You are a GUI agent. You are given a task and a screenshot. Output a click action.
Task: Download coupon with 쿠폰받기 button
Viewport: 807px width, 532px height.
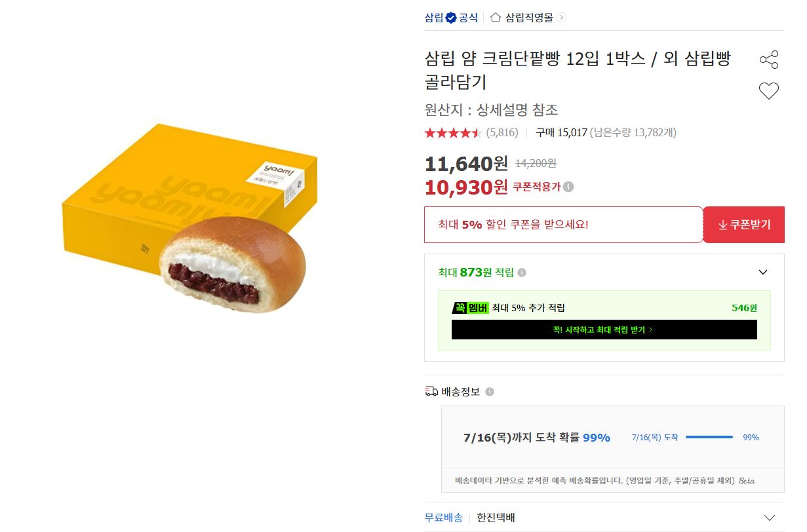(x=744, y=225)
